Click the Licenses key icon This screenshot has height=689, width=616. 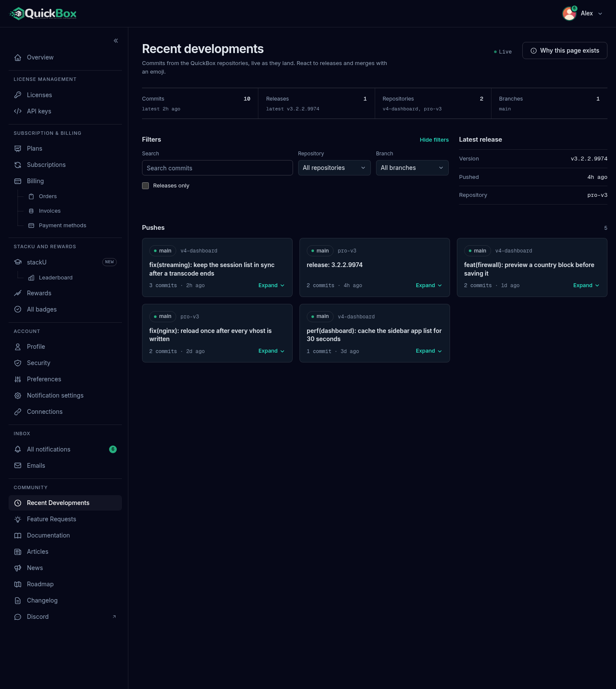[x=18, y=95]
